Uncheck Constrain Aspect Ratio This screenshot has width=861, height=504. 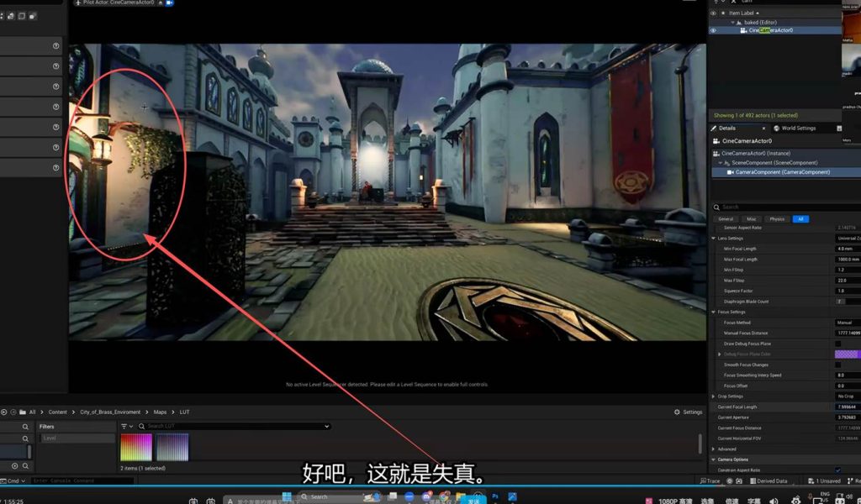tap(837, 470)
